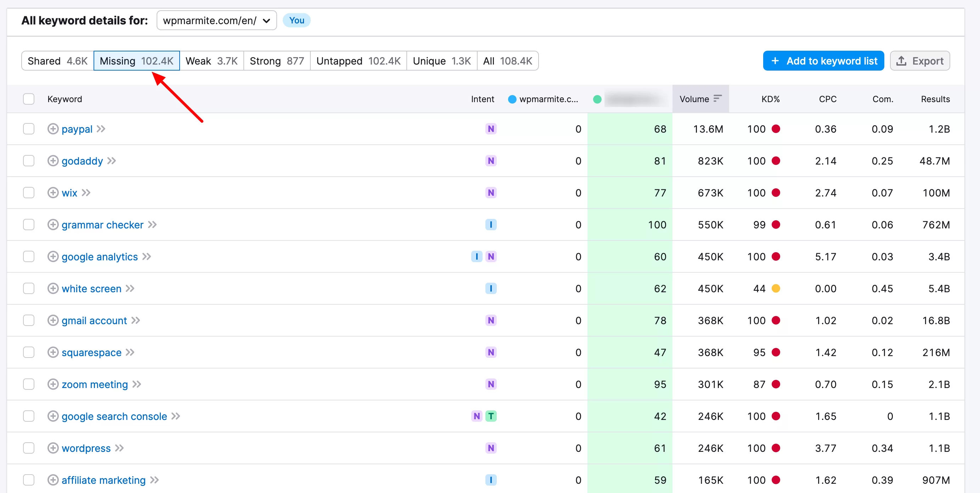Click the grammar checker expand arrow
This screenshot has width=980, height=493.
[x=152, y=225]
